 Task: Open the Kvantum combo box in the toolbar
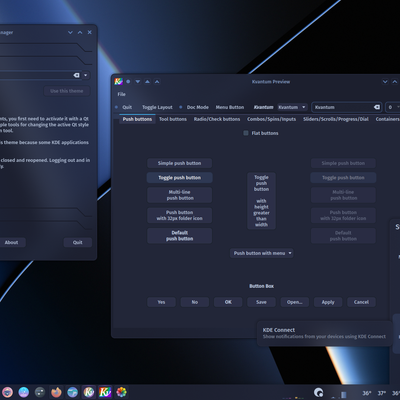pyautogui.click(x=292, y=107)
